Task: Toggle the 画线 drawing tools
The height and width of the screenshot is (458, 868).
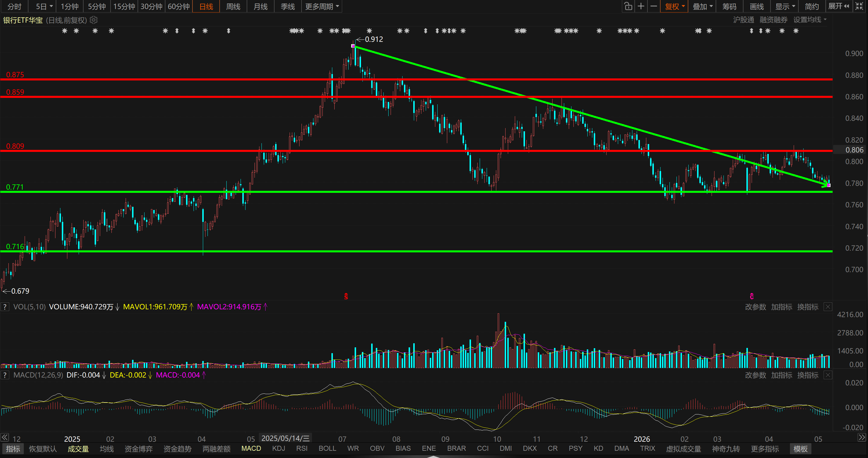Action: [x=757, y=6]
